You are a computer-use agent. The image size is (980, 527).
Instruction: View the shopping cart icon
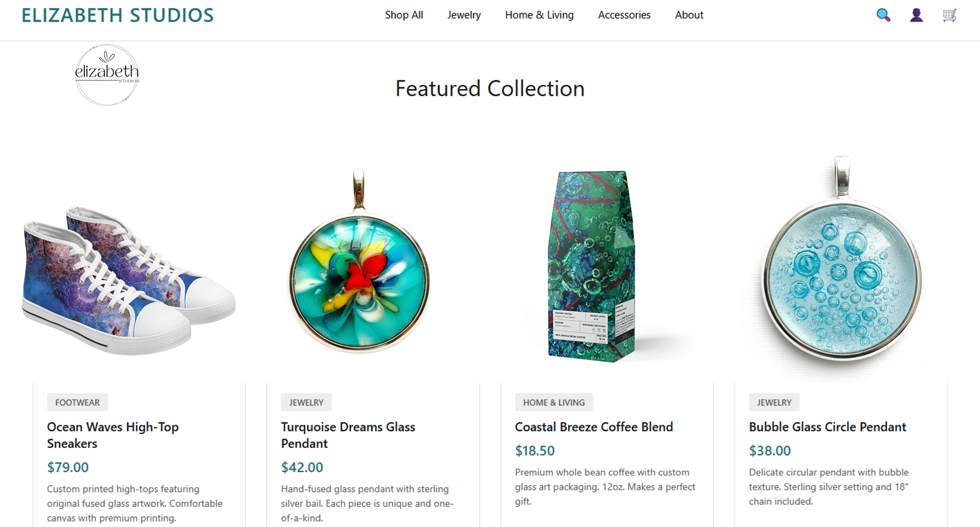(x=949, y=15)
